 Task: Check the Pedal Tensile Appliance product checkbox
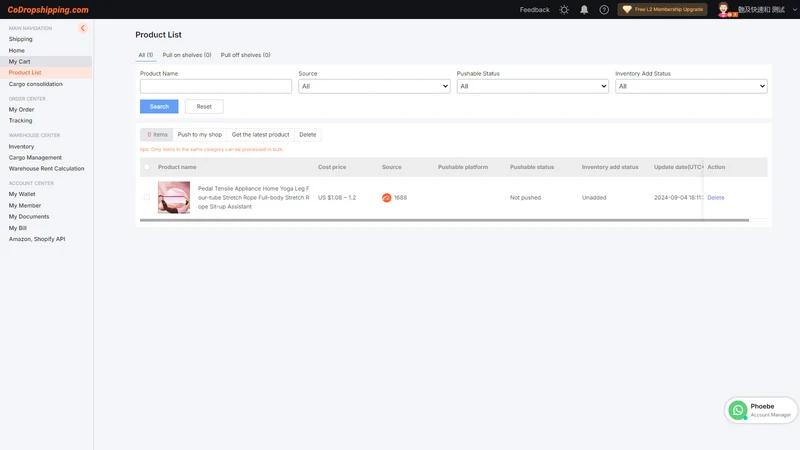coord(147,197)
